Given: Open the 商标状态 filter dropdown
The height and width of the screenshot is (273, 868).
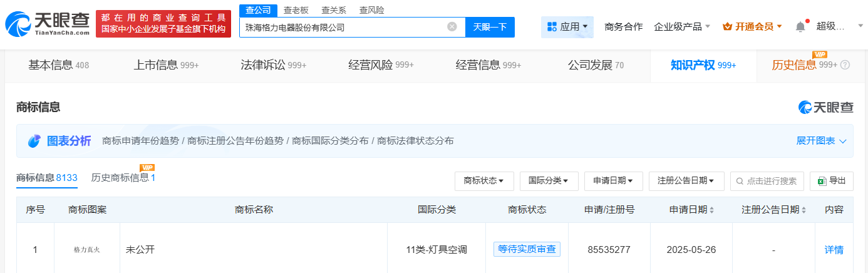Looking at the screenshot, I should tap(484, 181).
